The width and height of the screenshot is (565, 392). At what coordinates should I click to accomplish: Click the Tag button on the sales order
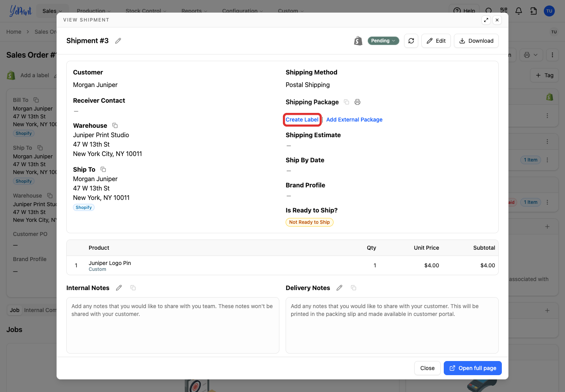544,75
